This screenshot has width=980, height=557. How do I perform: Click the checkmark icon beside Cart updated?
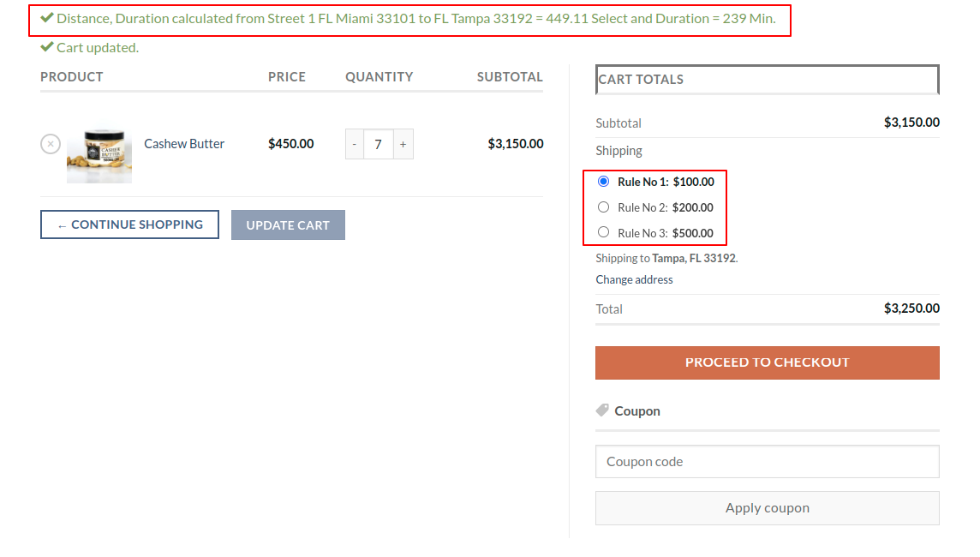click(47, 47)
